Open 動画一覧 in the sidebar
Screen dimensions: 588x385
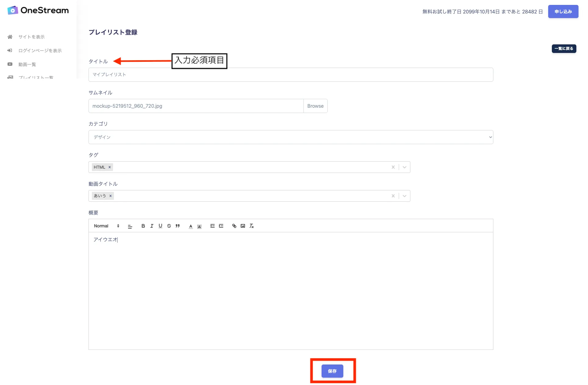27,64
